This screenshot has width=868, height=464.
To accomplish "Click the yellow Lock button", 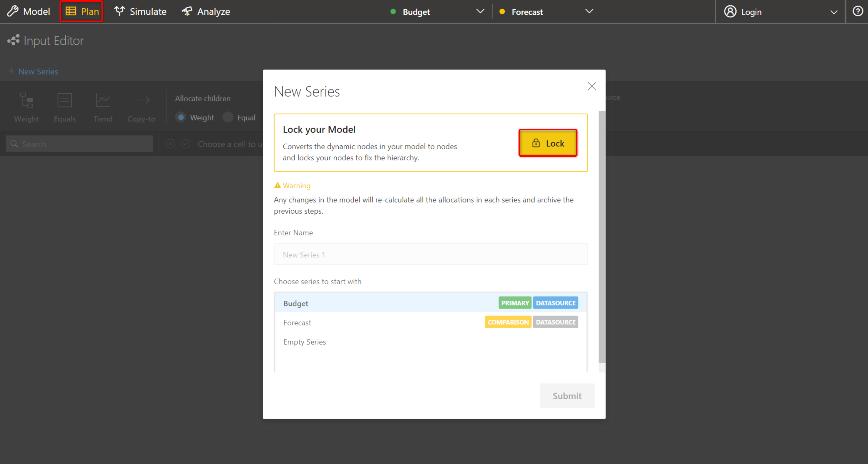I will [x=548, y=143].
